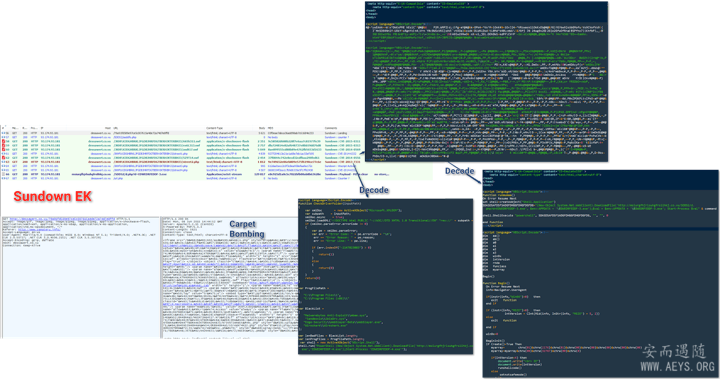Click the red Sundown EK title
Image resolution: width=720 pixels, height=379 pixels.
52,197
